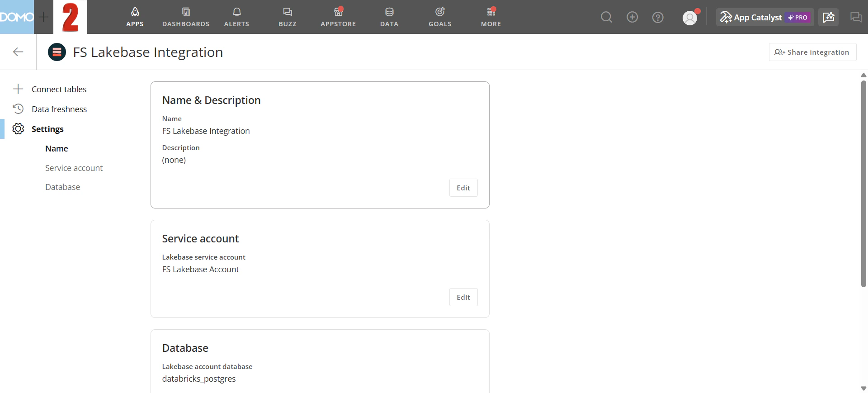Open Buzz chat in the navigation

[288, 17]
